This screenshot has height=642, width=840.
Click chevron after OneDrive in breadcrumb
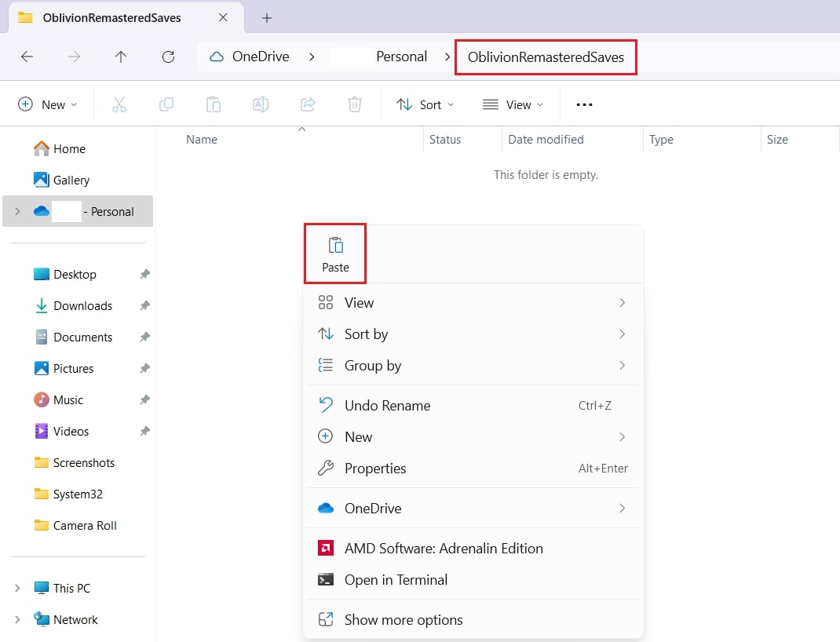[x=312, y=57]
